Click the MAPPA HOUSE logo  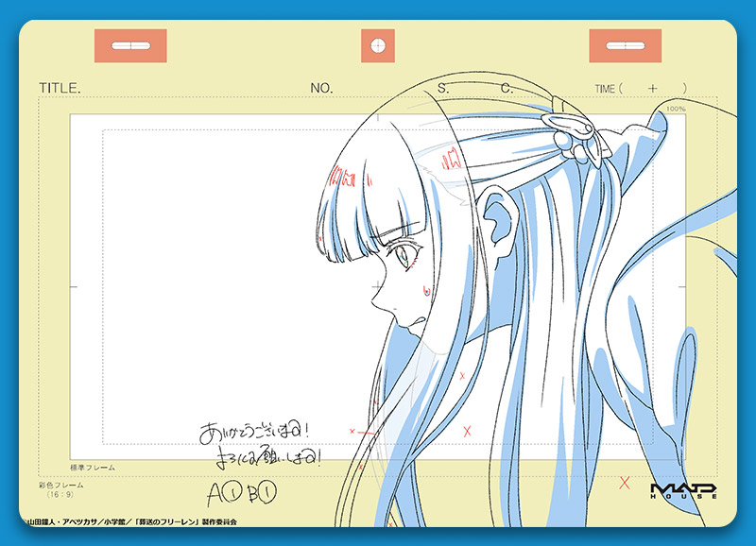click(x=684, y=489)
